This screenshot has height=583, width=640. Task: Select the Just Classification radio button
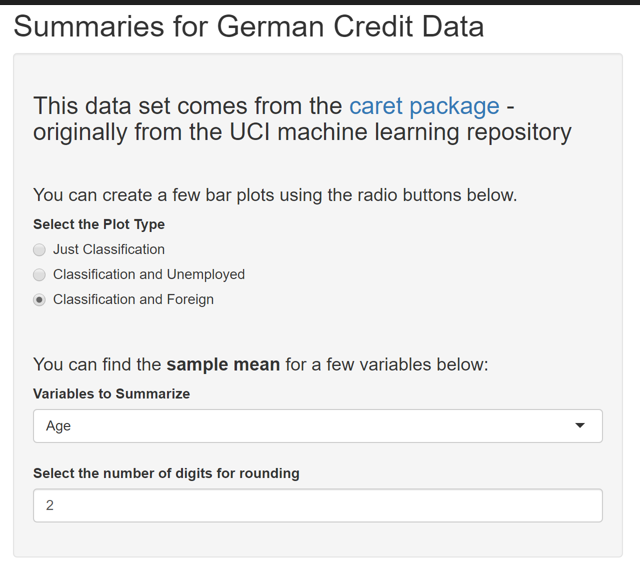tap(40, 250)
